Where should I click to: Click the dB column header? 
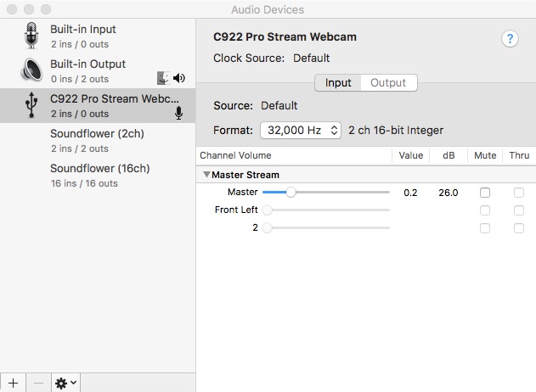pos(449,155)
